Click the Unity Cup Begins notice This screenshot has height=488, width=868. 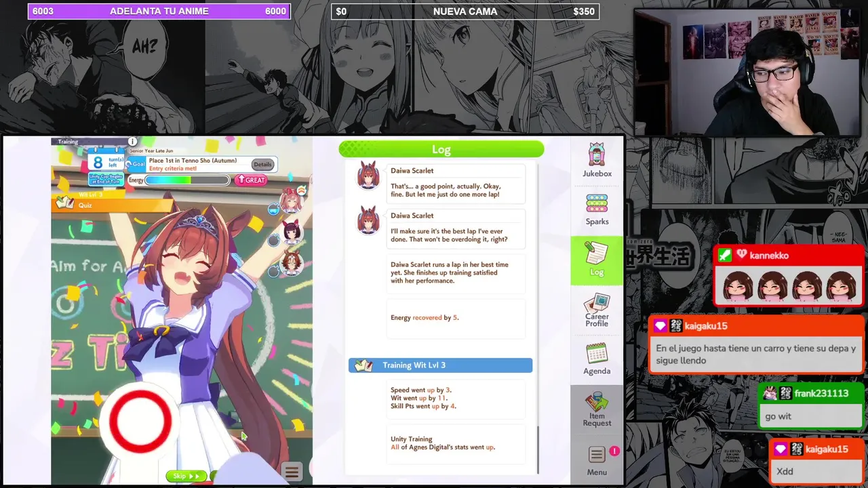point(106,179)
